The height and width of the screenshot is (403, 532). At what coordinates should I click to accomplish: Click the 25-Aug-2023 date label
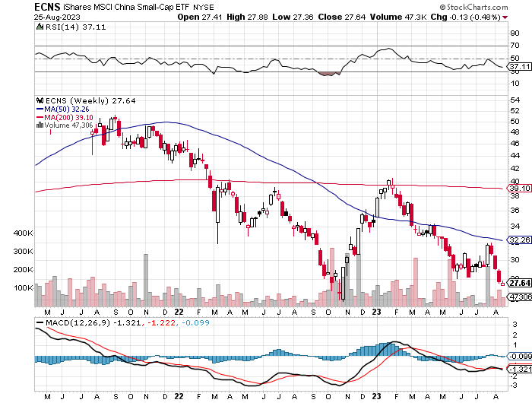coord(57,17)
